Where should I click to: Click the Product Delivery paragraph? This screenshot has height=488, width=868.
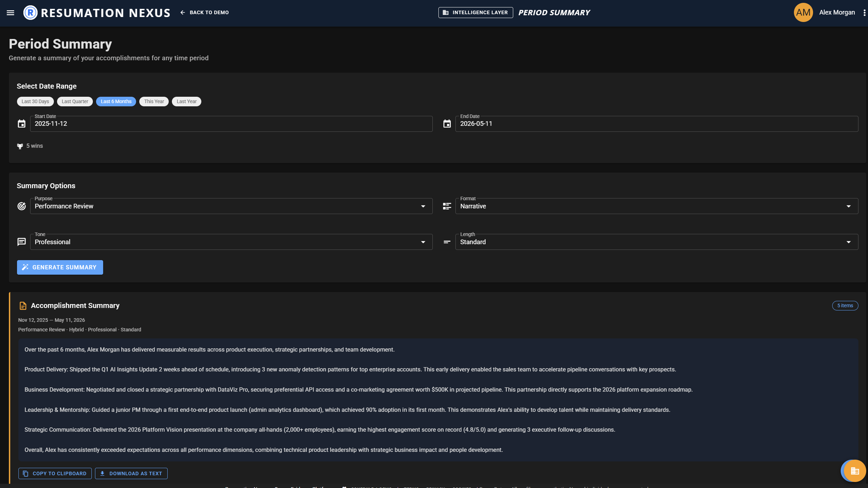(350, 370)
